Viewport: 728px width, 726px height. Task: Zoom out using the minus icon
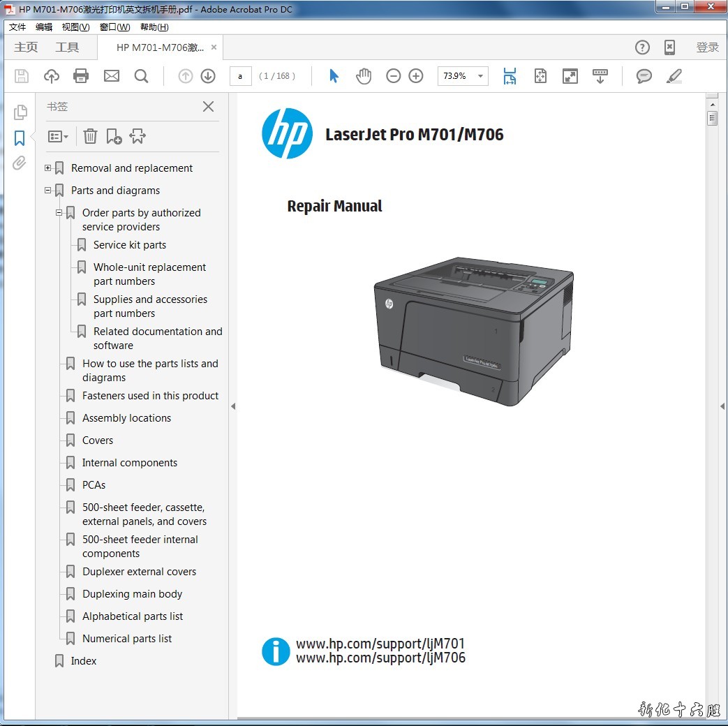[394, 76]
